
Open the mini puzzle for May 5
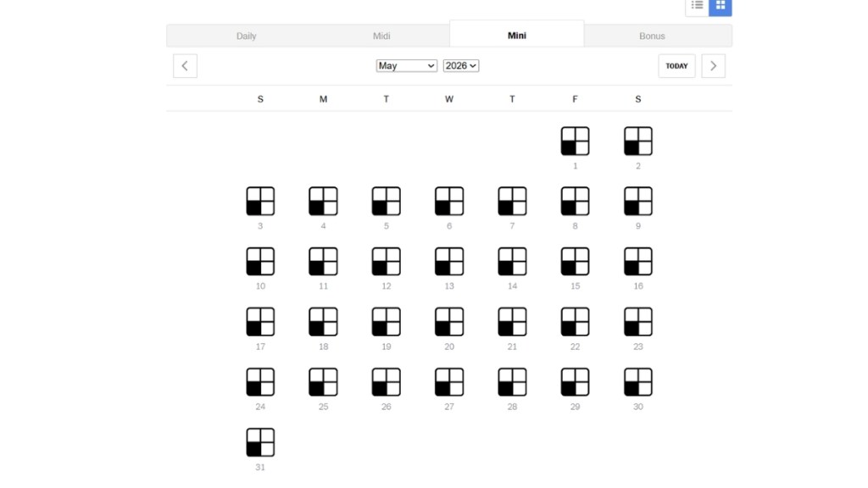click(x=386, y=202)
